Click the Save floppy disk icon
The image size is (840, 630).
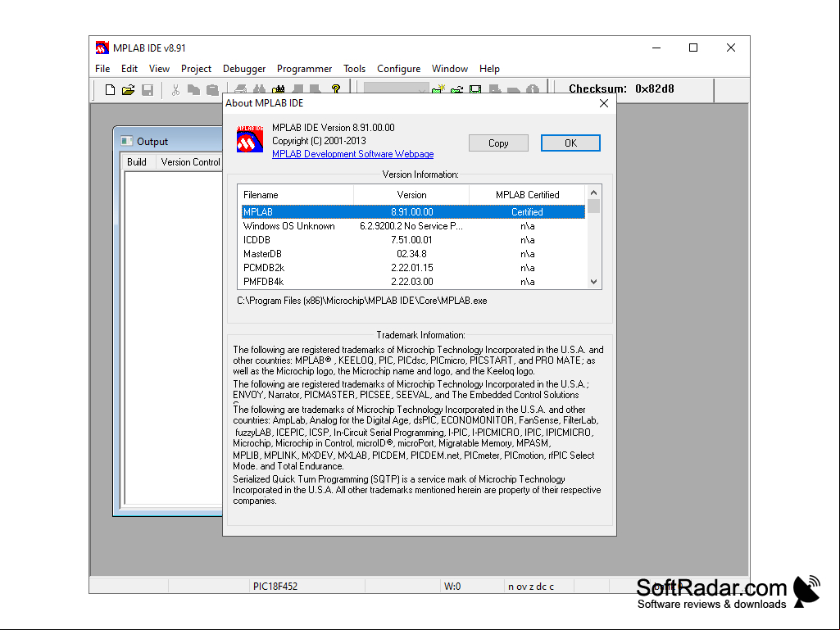point(148,89)
